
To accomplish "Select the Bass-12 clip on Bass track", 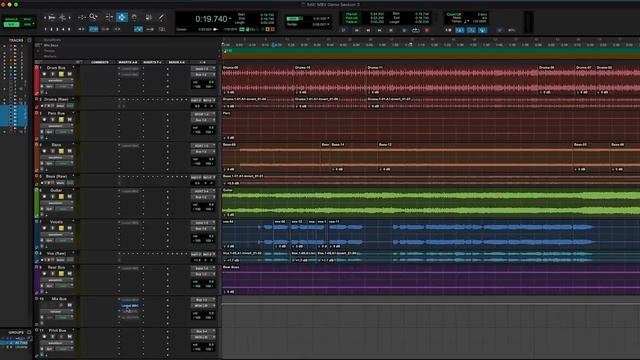I will coord(474,157).
